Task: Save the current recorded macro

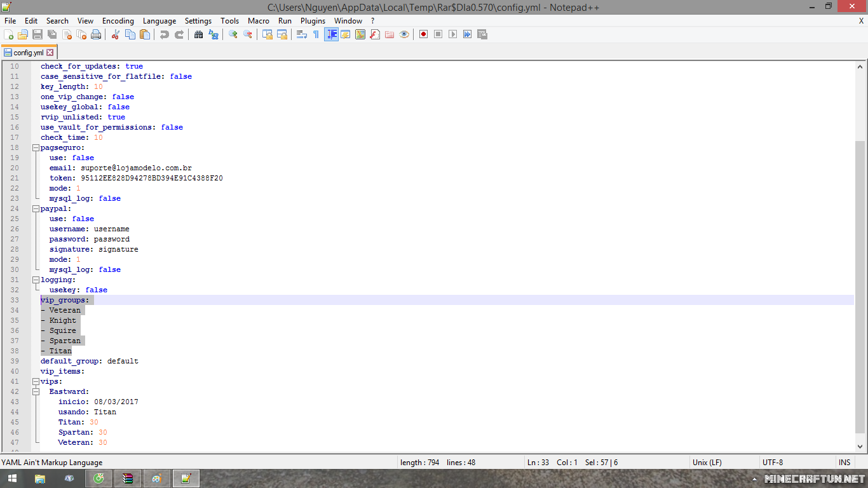Action: (482, 34)
